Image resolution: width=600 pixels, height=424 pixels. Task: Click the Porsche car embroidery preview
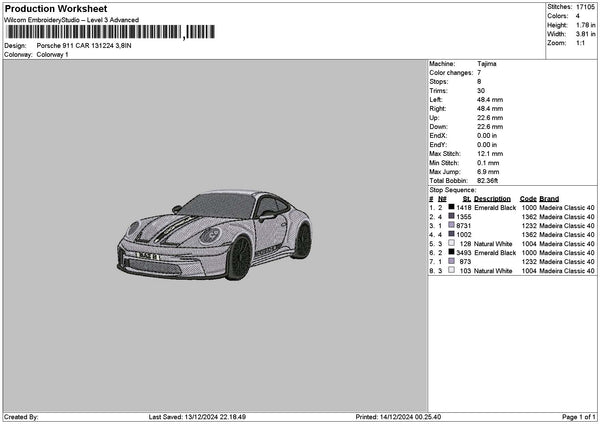point(216,235)
